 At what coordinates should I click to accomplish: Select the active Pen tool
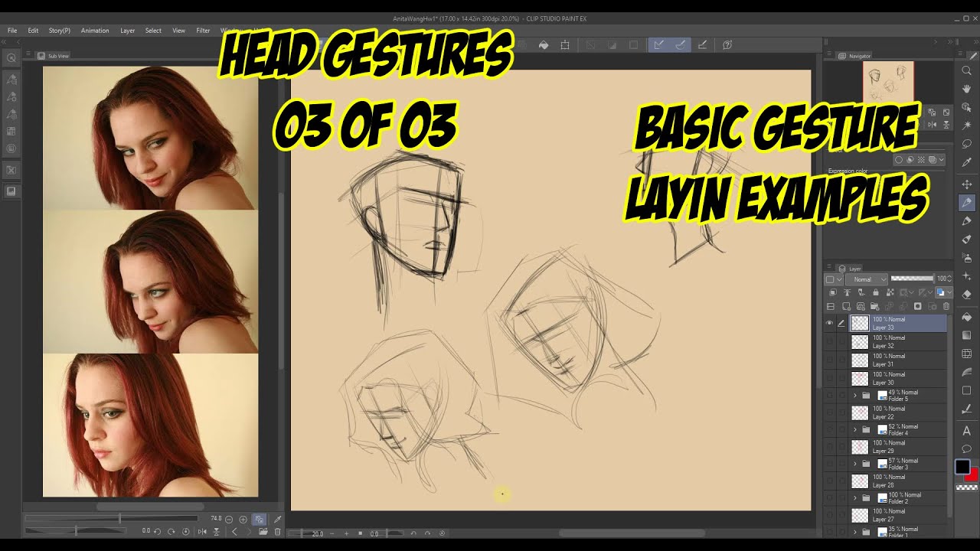tap(967, 203)
